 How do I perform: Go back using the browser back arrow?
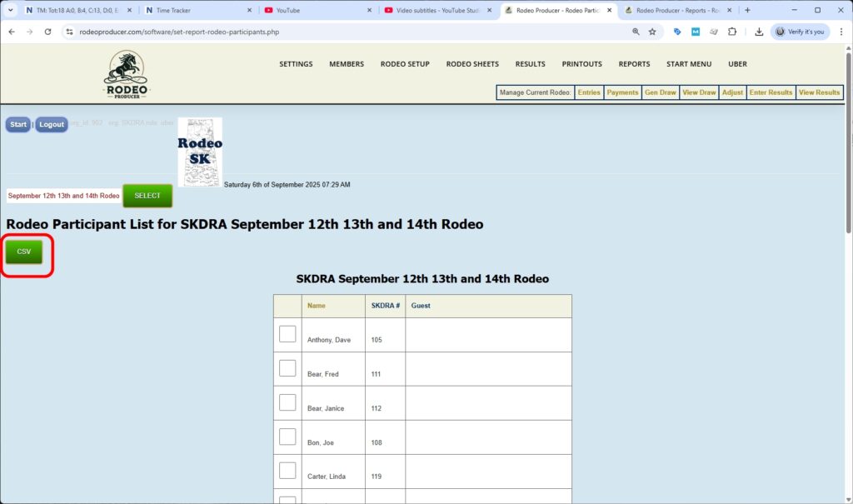pyautogui.click(x=12, y=32)
